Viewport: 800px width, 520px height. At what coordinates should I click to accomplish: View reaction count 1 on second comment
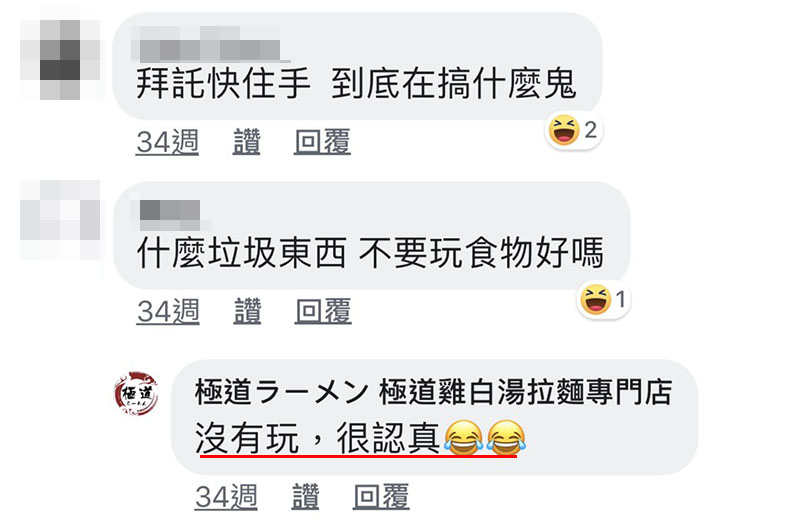pyautogui.click(x=620, y=300)
